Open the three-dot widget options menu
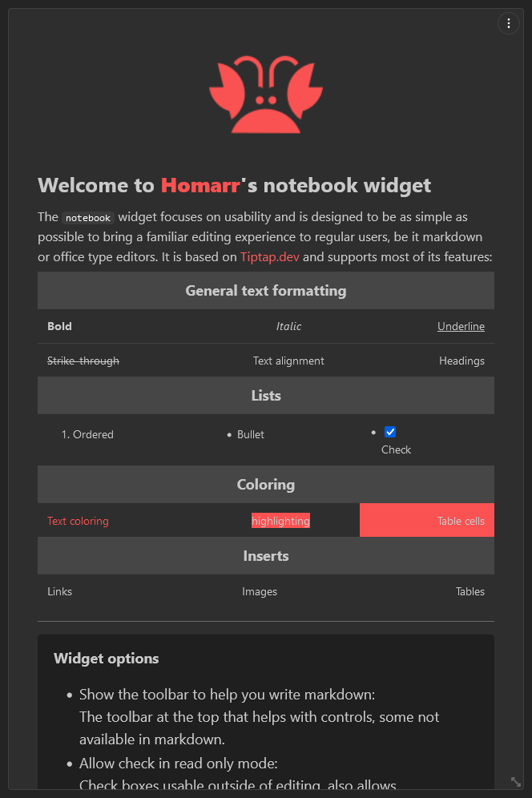This screenshot has height=798, width=532. point(509,23)
